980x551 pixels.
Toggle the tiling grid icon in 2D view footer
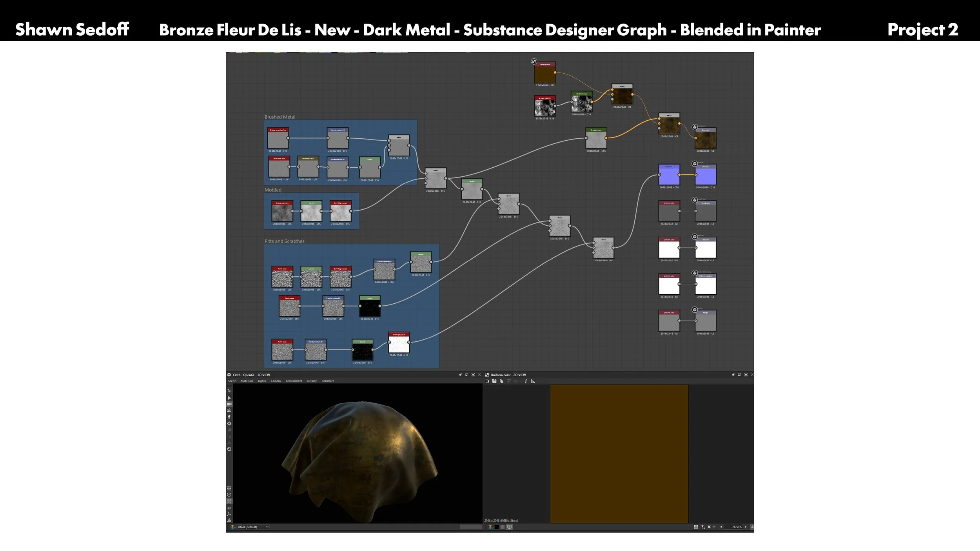[696, 527]
